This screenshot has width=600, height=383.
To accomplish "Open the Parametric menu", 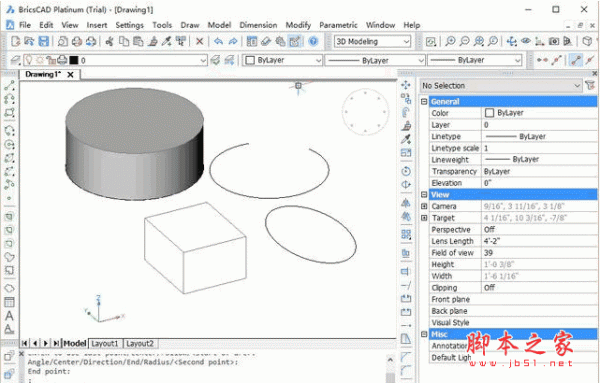I will [338, 25].
